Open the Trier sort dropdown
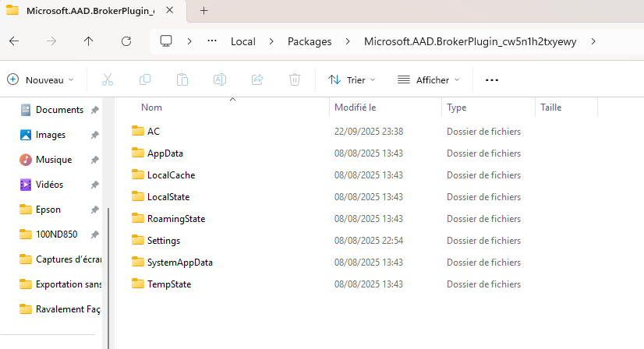The image size is (644, 349). pos(352,79)
